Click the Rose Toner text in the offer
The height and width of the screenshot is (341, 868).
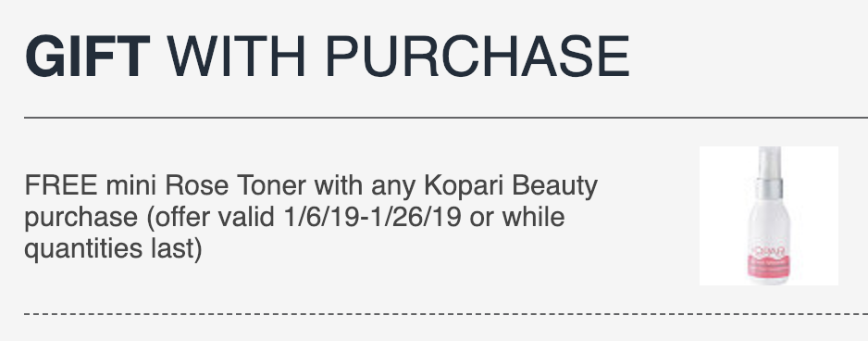pyautogui.click(x=236, y=185)
